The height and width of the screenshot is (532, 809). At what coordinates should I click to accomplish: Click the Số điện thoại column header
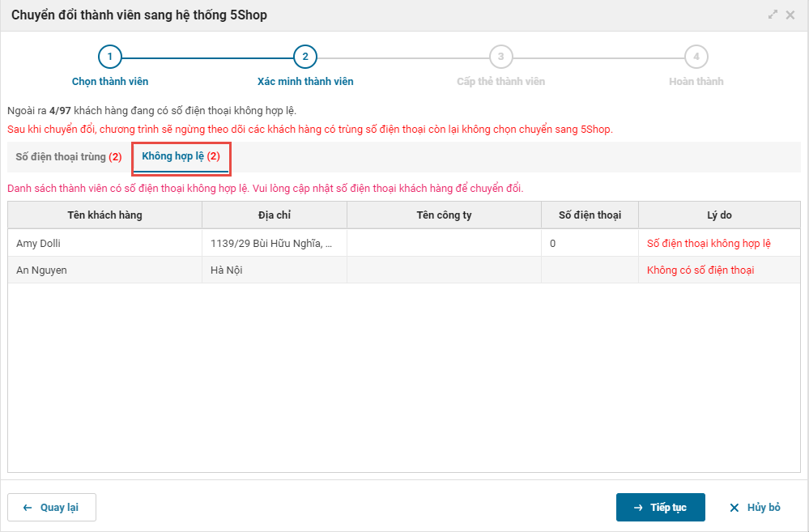coord(590,215)
